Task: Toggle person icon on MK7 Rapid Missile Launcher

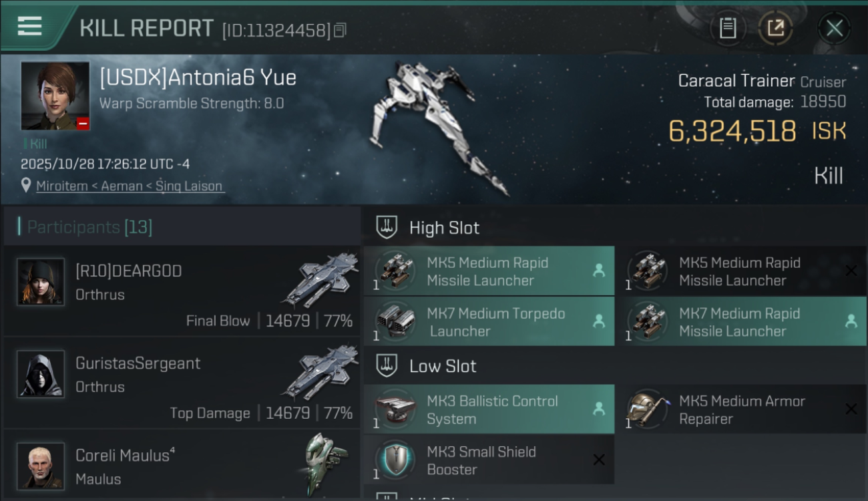Action: click(851, 321)
